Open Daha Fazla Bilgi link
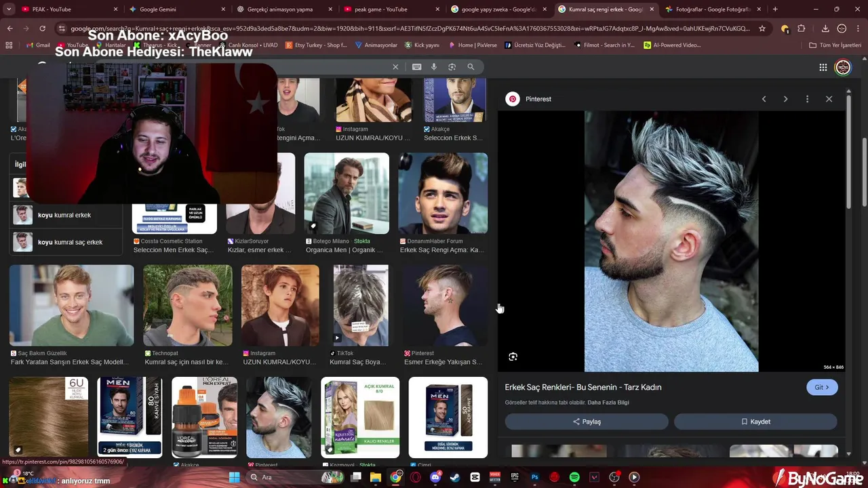The image size is (868, 488). click(608, 403)
